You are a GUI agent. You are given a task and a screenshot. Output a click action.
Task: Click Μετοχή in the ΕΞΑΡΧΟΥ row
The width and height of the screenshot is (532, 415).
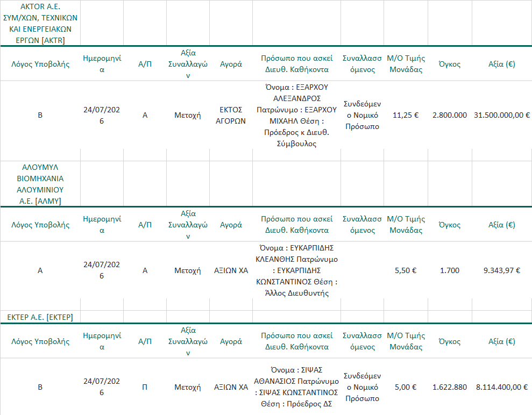pos(188,115)
